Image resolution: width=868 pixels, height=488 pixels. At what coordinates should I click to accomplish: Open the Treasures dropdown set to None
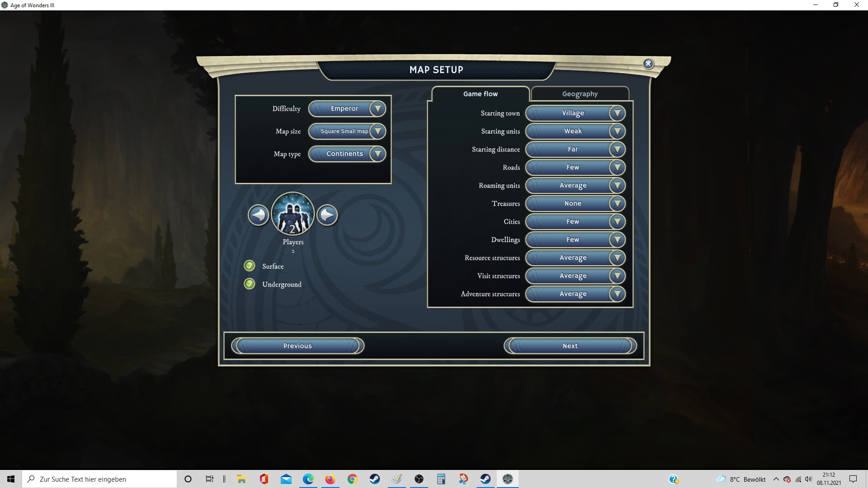pyautogui.click(x=576, y=203)
